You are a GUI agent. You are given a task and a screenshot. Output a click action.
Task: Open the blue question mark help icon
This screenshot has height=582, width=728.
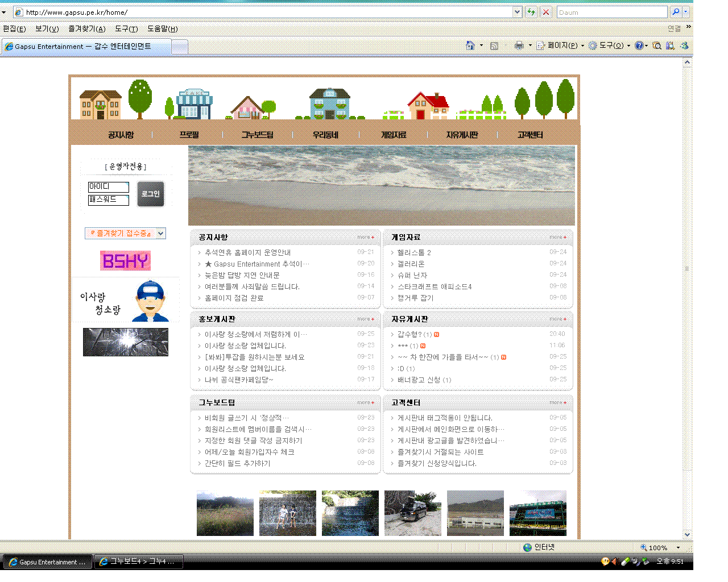639,45
